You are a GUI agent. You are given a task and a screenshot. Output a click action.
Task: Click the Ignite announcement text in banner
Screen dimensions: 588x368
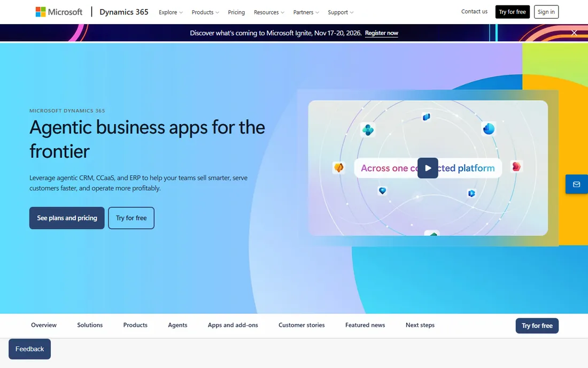tap(276, 33)
